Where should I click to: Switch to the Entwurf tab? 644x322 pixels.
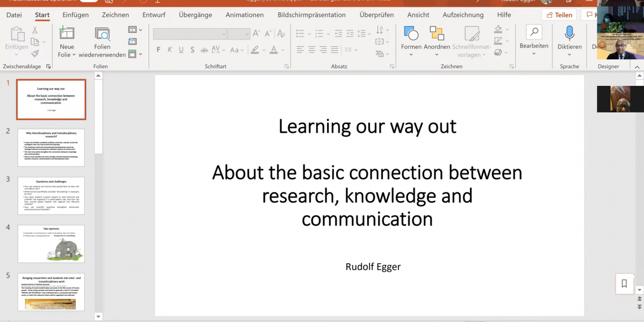(154, 15)
